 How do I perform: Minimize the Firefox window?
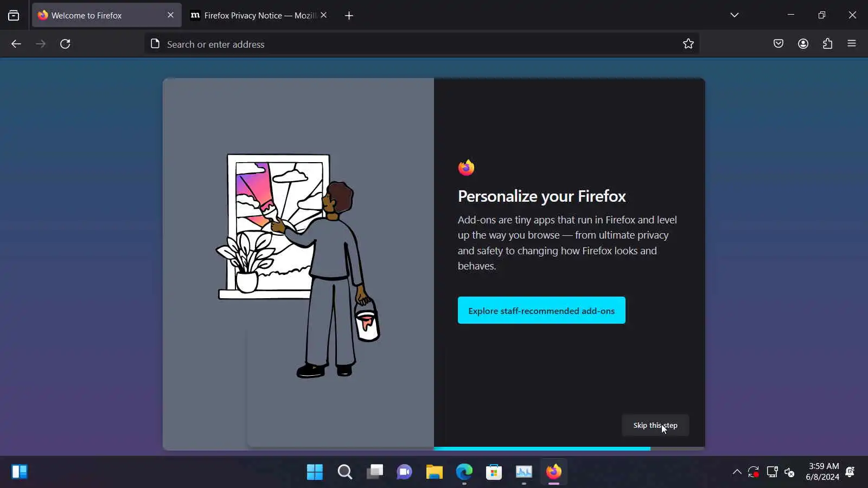coord(791,15)
